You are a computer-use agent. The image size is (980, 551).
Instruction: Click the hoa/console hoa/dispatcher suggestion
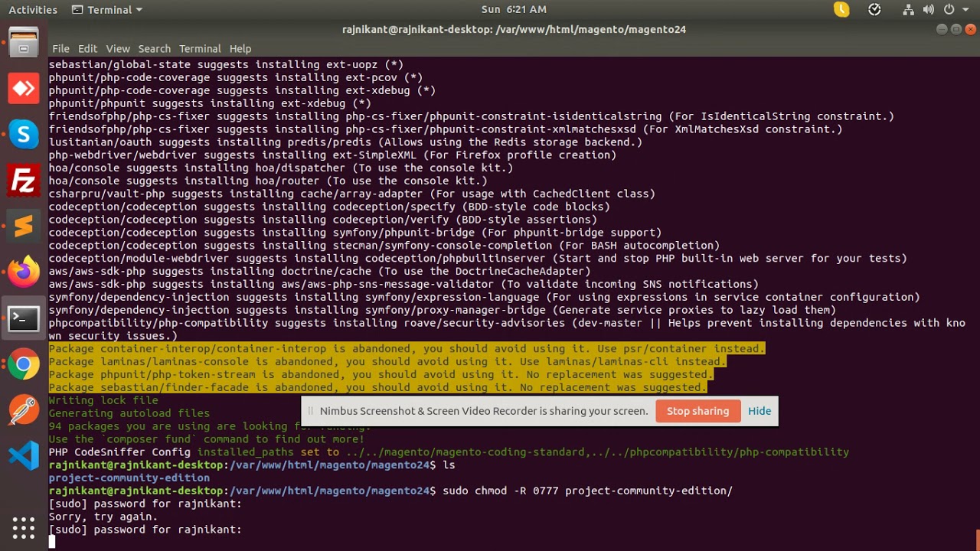click(281, 168)
